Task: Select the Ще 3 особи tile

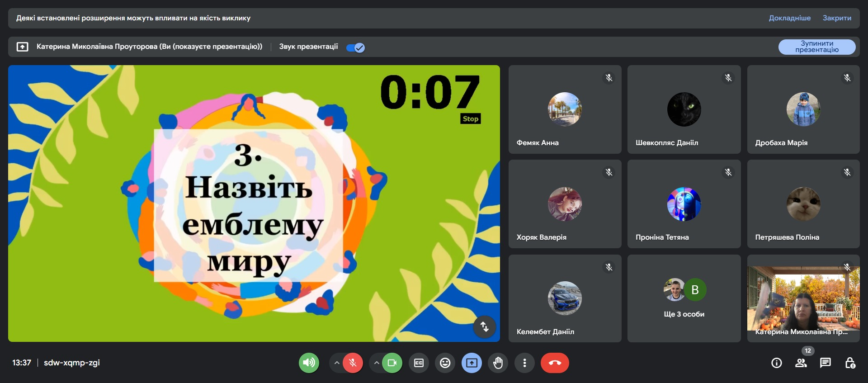Action: pos(684,298)
